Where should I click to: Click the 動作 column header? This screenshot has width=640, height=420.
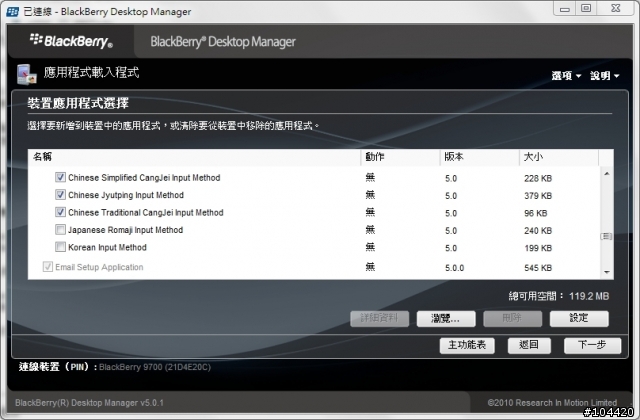(400, 157)
